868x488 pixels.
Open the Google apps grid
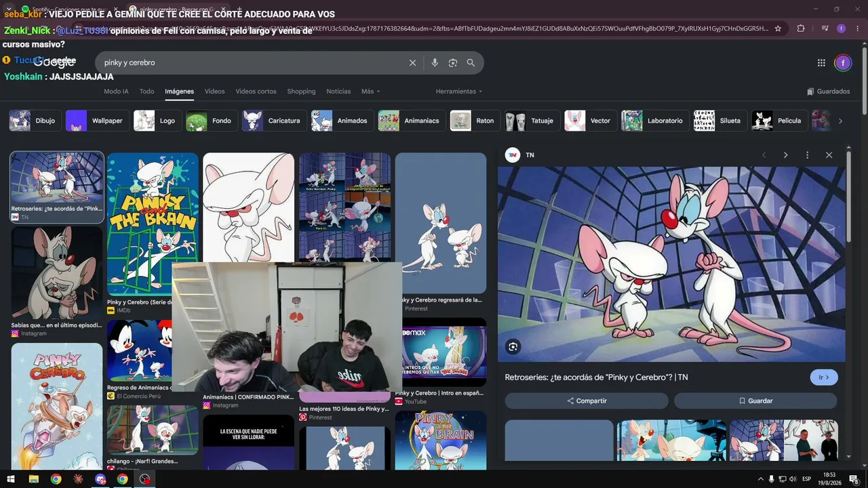click(x=821, y=62)
